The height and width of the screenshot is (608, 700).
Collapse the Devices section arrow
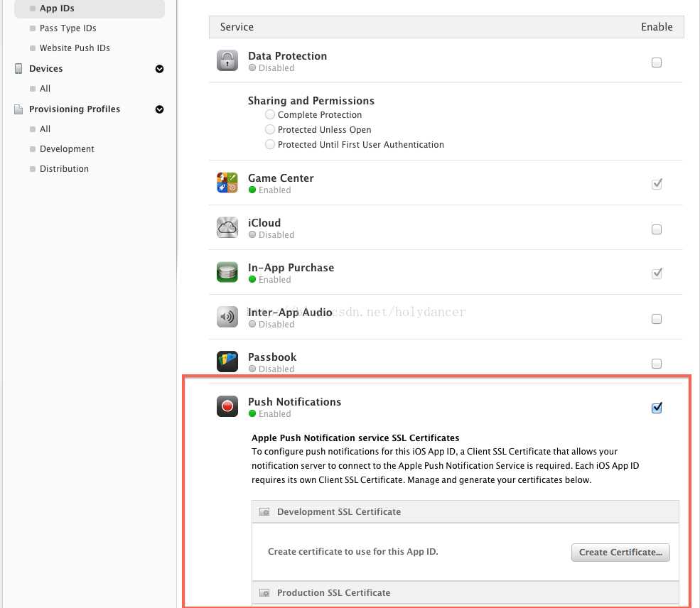(x=159, y=69)
